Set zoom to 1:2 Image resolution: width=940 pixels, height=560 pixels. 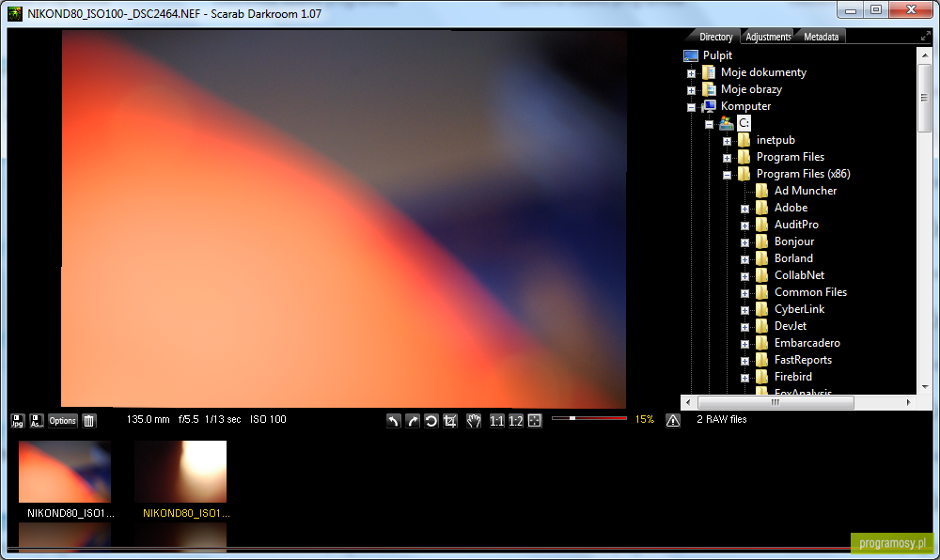[515, 420]
